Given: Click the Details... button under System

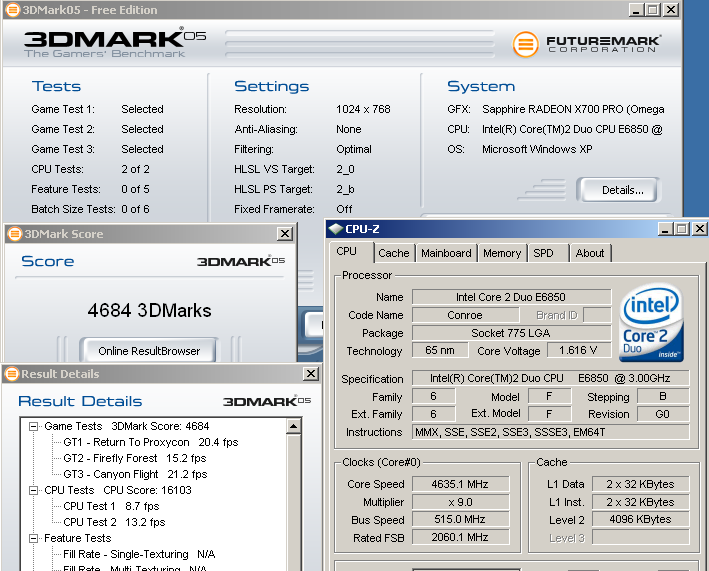Looking at the screenshot, I should tap(619, 190).
